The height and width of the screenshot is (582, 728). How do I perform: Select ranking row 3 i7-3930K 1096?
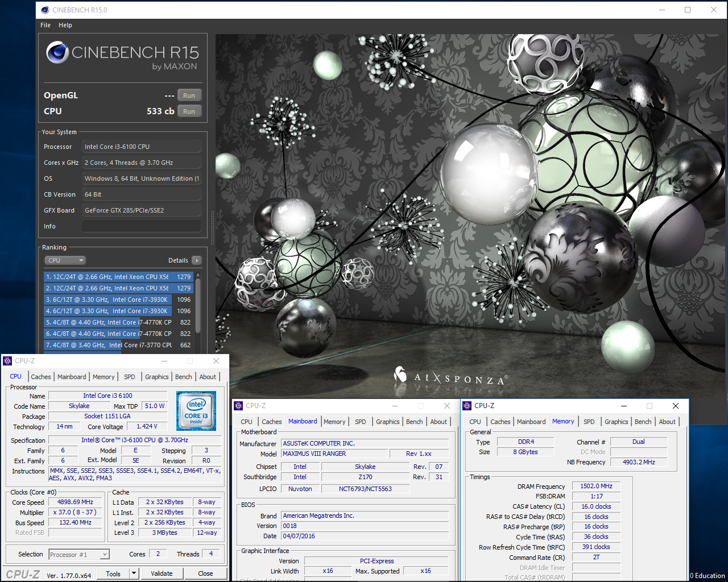pos(118,300)
